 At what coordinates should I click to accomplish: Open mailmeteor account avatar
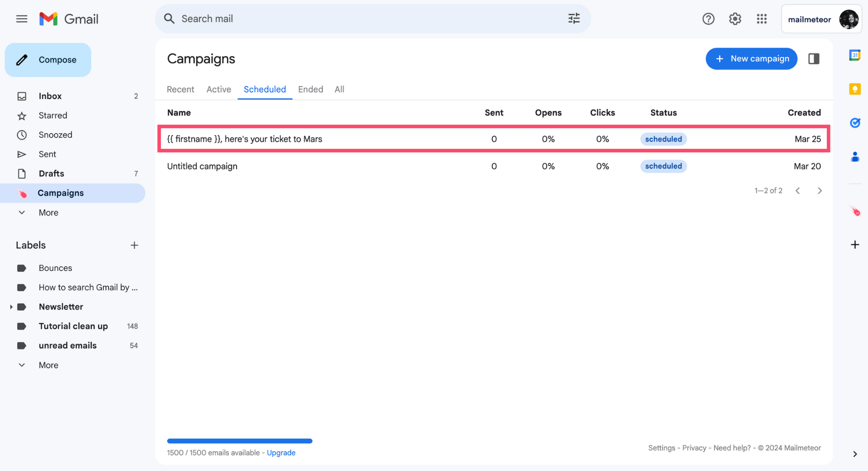[x=849, y=19]
